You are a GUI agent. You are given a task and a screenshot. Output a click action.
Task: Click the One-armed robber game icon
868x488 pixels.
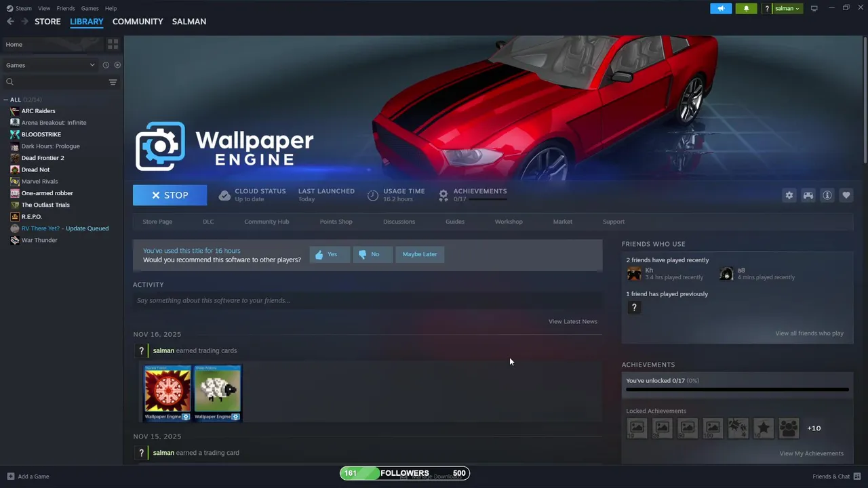15,193
